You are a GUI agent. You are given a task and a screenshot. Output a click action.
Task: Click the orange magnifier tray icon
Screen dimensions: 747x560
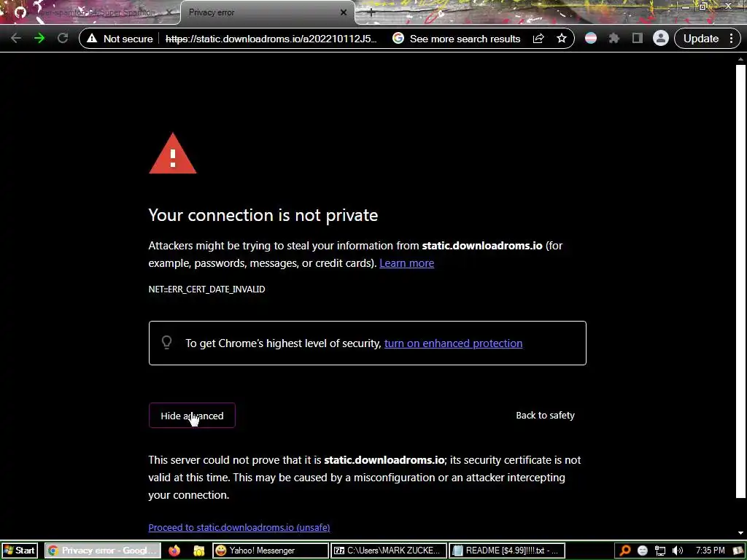(x=625, y=551)
